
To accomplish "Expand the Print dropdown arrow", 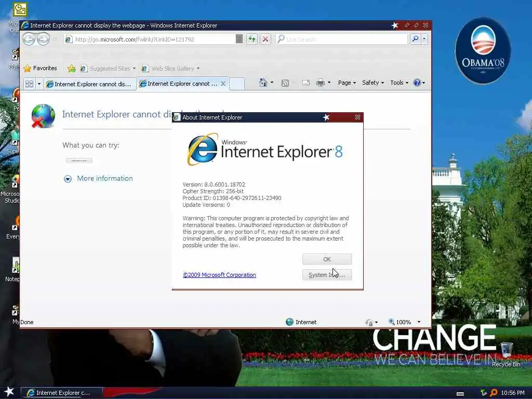I will (x=329, y=83).
